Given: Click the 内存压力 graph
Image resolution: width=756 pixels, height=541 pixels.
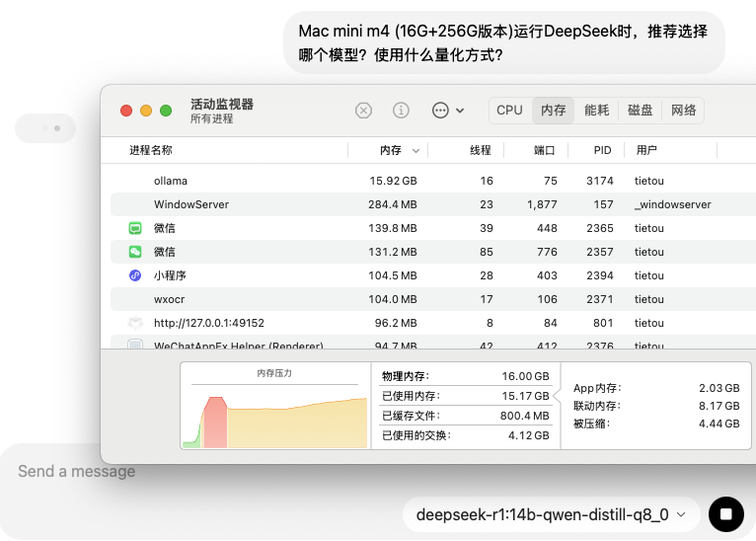Looking at the screenshot, I should 274,406.
